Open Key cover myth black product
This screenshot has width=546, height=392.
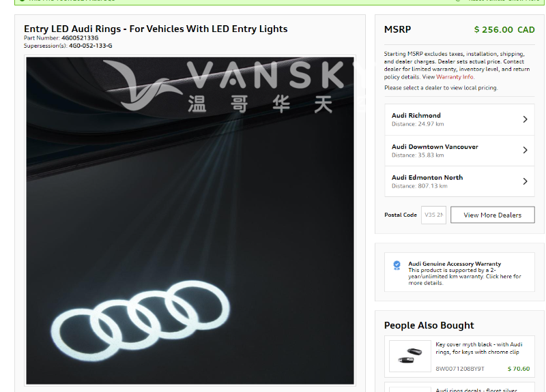point(479,348)
